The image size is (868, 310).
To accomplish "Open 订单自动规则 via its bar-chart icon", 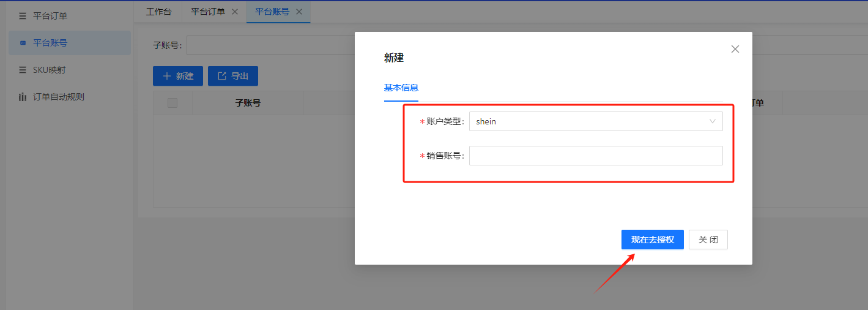I will [x=23, y=97].
